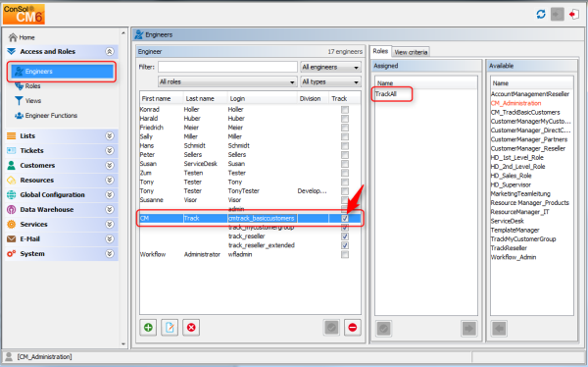Click the System section icon
The height and width of the screenshot is (367, 588).
(12, 254)
